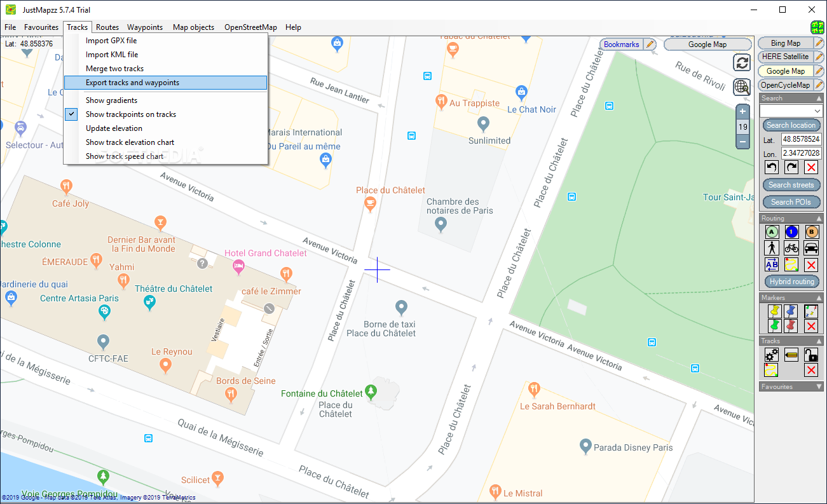Edit OpenCycleMap entry with pencil icon
This screenshot has height=504, width=827.
point(819,85)
